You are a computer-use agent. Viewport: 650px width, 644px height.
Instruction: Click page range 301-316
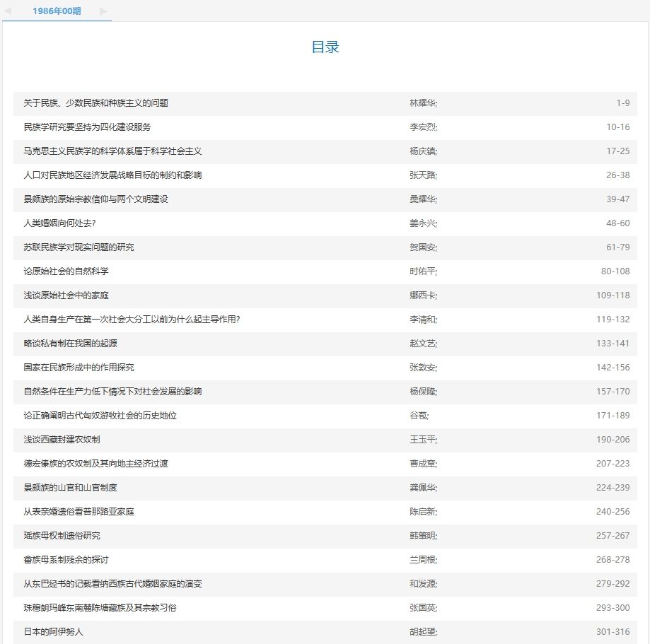point(613,631)
